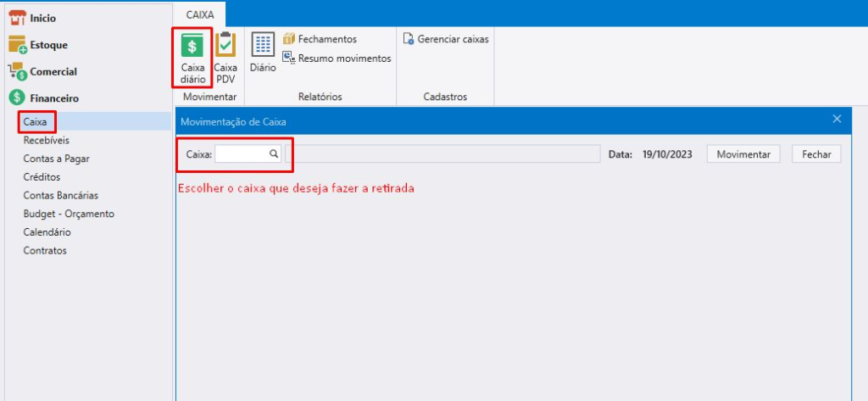The height and width of the screenshot is (401, 868).
Task: Open the Caixa PDV clipboard icon
Action: 225,46
